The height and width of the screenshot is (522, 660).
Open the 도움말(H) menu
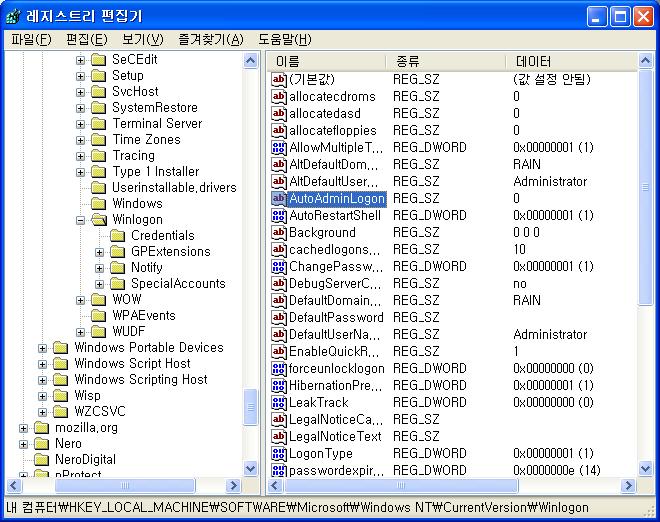pyautogui.click(x=285, y=40)
